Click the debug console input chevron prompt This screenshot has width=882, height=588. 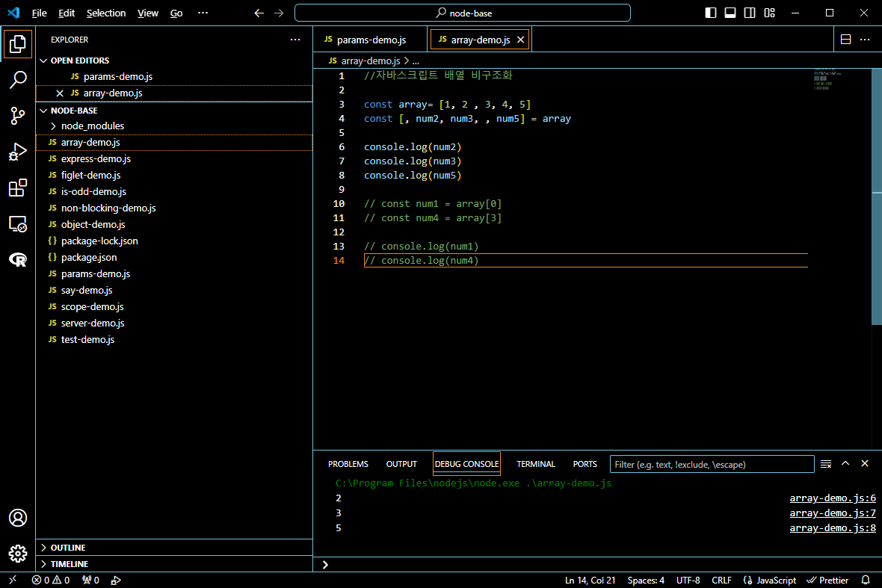[325, 564]
